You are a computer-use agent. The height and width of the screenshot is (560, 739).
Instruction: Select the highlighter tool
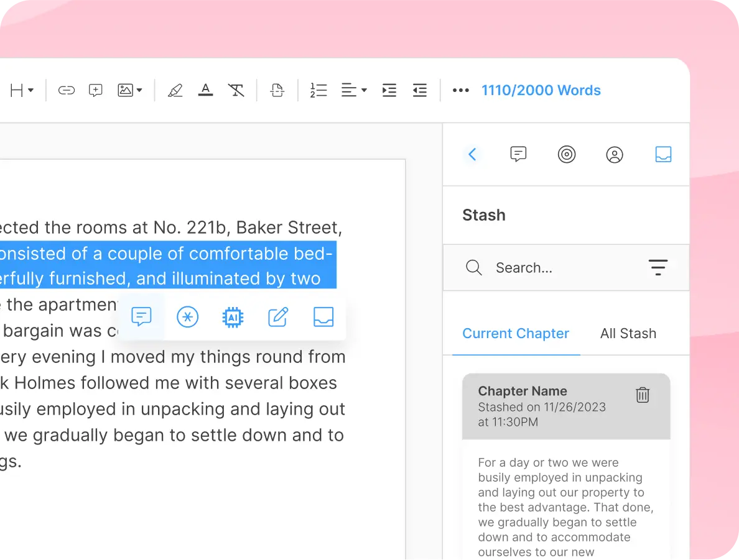click(175, 91)
